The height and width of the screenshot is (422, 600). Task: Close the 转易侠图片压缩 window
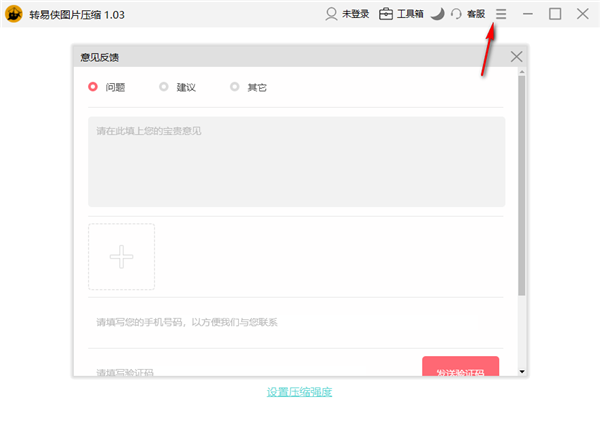[582, 14]
